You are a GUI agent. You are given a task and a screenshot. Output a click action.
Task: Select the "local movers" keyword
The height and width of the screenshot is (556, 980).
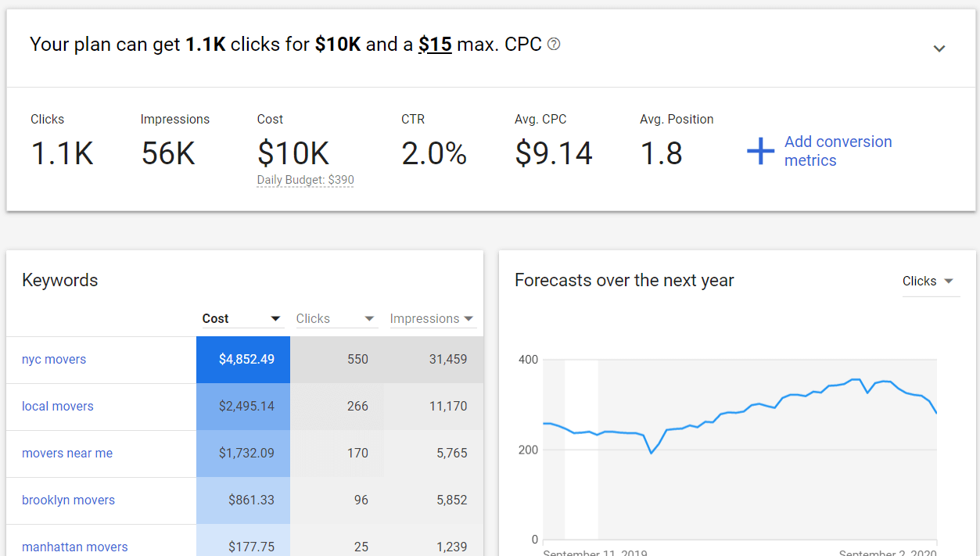58,406
